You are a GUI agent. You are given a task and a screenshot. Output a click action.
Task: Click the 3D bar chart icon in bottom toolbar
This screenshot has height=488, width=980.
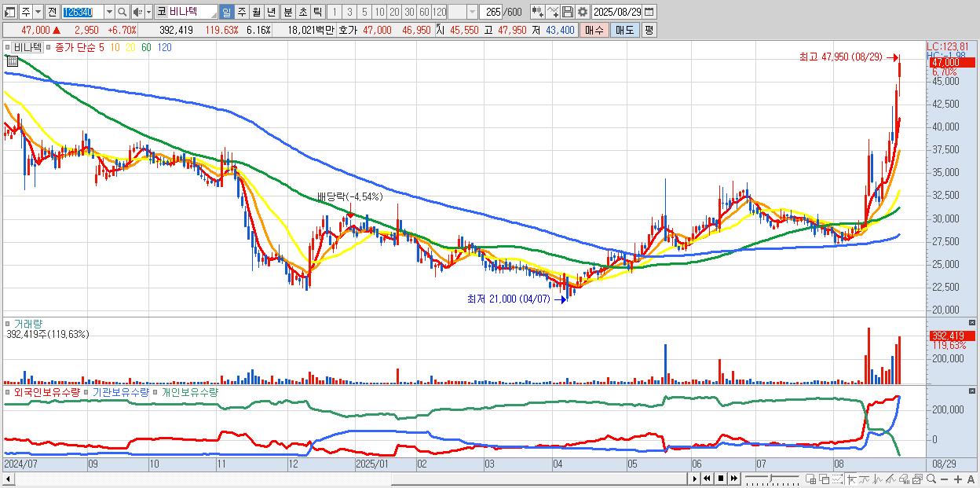click(x=904, y=479)
